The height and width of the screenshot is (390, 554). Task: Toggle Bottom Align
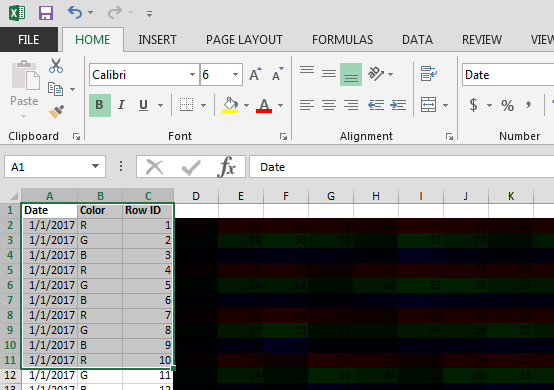[x=351, y=75]
